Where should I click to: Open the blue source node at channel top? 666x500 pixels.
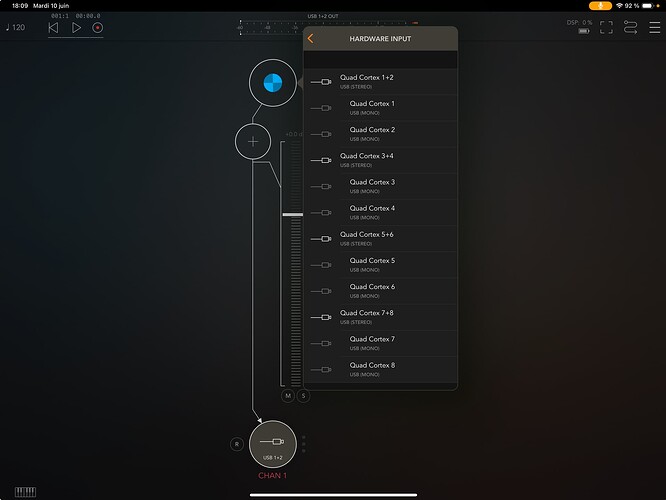click(272, 83)
